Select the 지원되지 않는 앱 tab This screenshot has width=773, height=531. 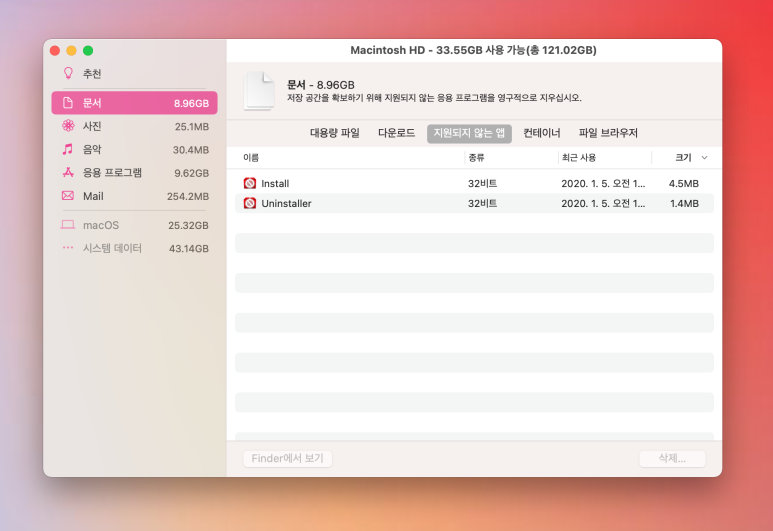tap(469, 133)
